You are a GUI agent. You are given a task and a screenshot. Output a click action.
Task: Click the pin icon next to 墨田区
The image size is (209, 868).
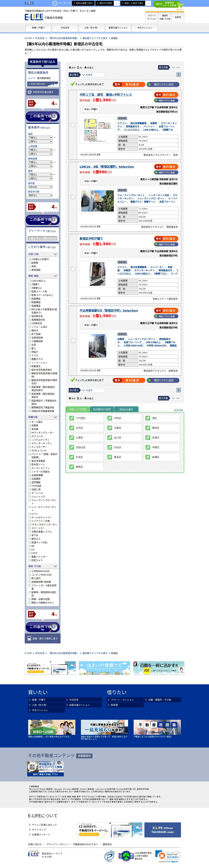pos(148,428)
